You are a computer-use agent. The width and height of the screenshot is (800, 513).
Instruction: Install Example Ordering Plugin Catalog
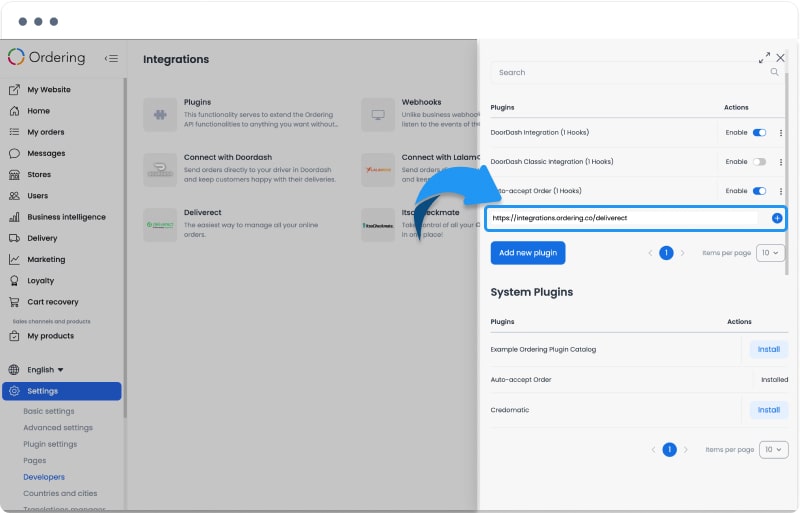pos(769,350)
